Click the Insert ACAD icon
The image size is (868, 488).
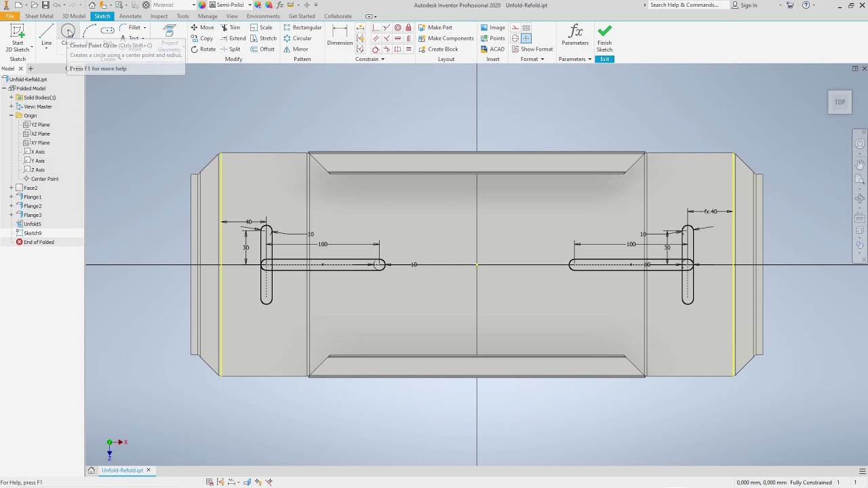pos(492,49)
